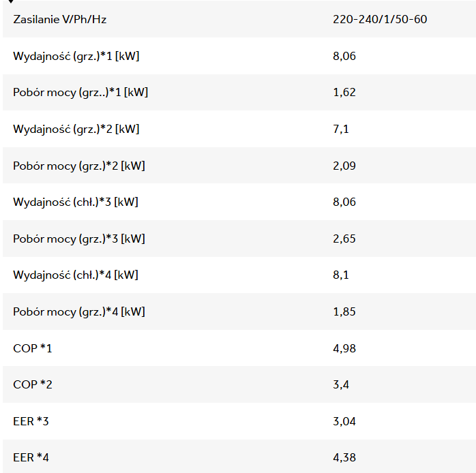This screenshot has height=473, width=476.
Task: Select the 1,62 power consumption value
Action: coord(344,92)
